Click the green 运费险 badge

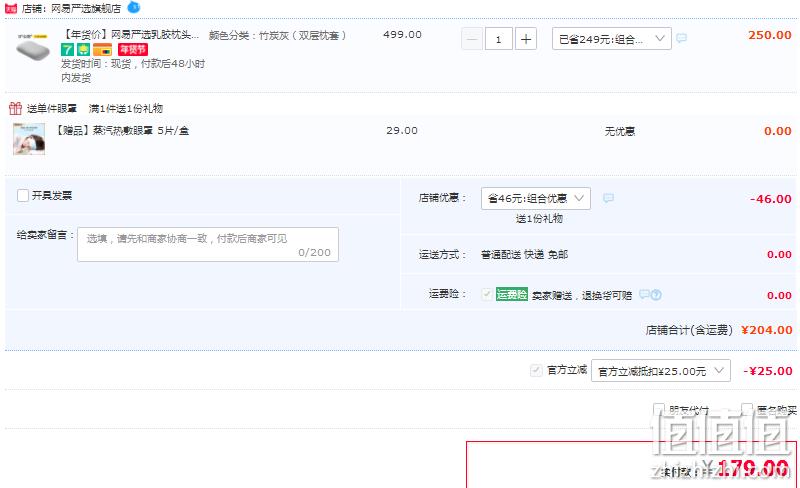512,295
